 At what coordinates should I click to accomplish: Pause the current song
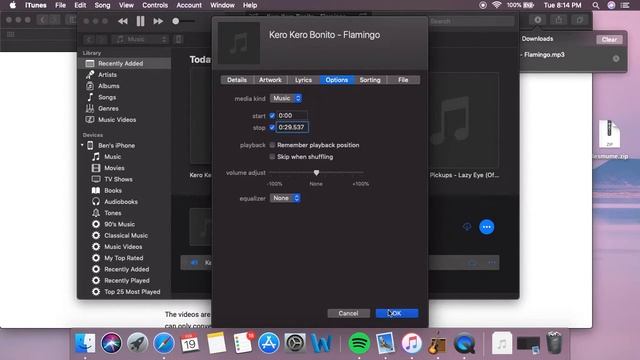[x=140, y=21]
